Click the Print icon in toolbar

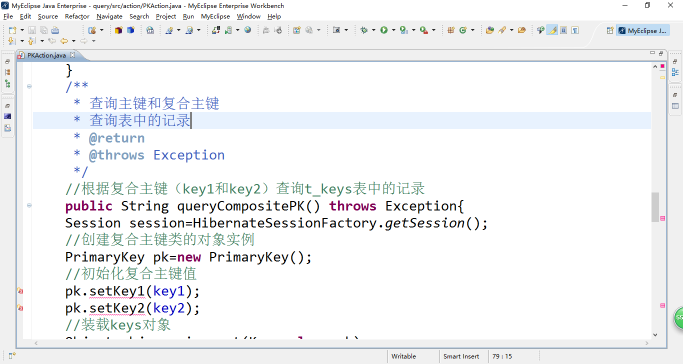55,30
